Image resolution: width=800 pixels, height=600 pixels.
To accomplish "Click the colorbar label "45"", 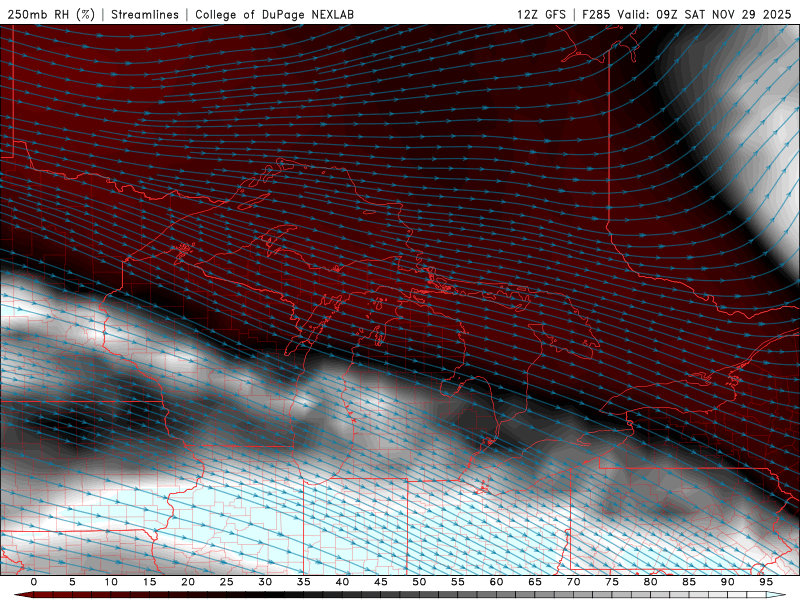I will point(381,582).
